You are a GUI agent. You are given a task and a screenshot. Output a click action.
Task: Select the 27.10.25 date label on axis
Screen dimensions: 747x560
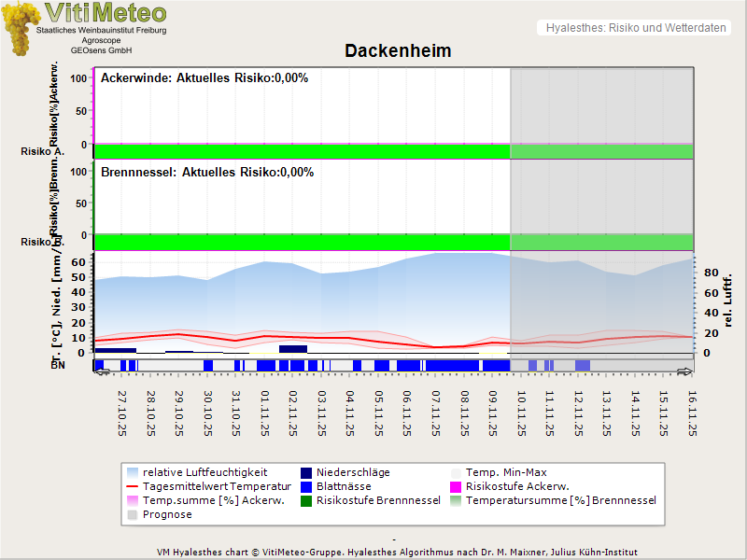tap(122, 413)
